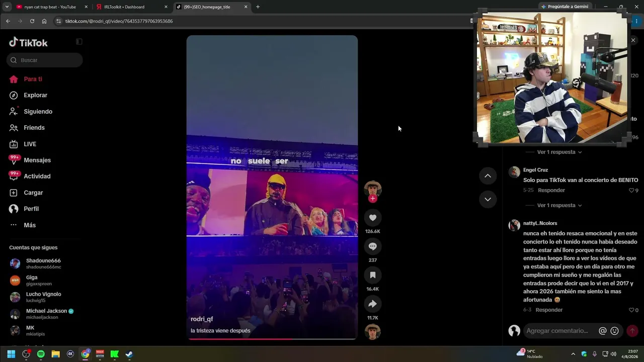Switch to the IRLToolkit Dashboard tab
The height and width of the screenshot is (362, 644).
[x=130, y=7]
